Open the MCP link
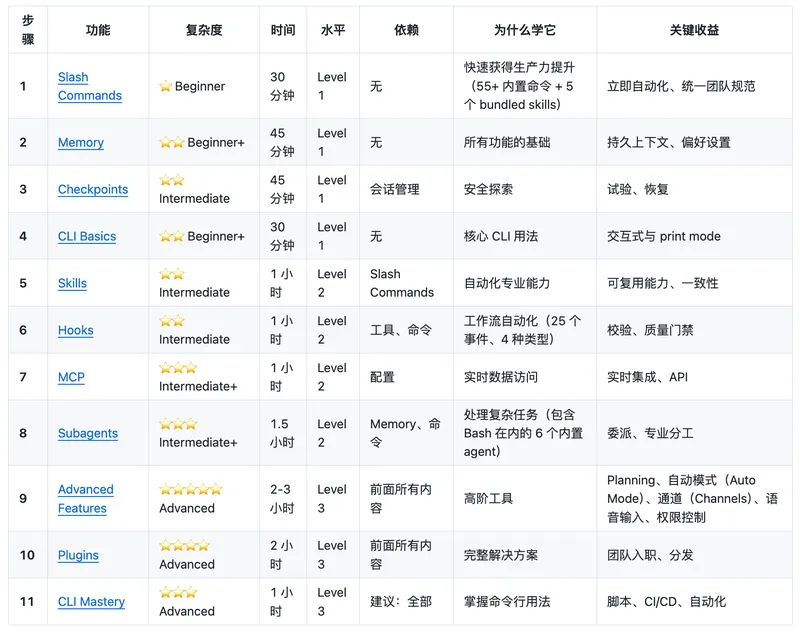The image size is (800, 633). [x=71, y=377]
